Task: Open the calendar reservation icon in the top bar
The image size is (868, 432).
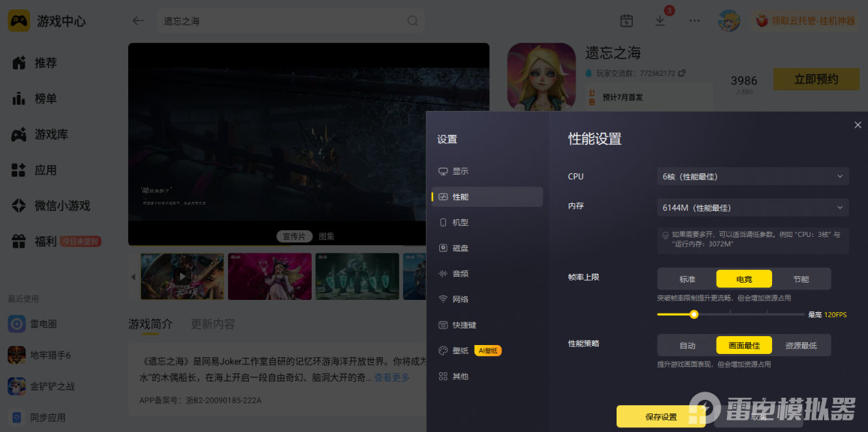Action: click(x=626, y=21)
